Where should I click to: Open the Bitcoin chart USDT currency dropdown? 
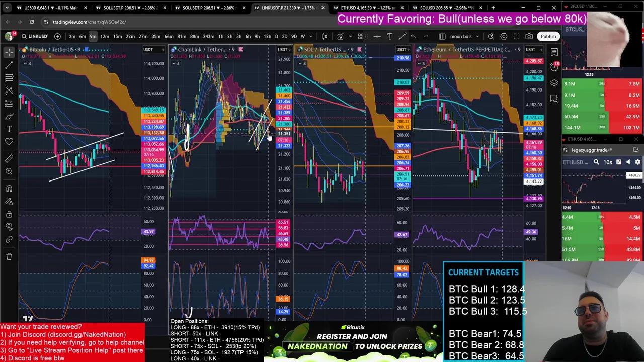pyautogui.click(x=153, y=49)
